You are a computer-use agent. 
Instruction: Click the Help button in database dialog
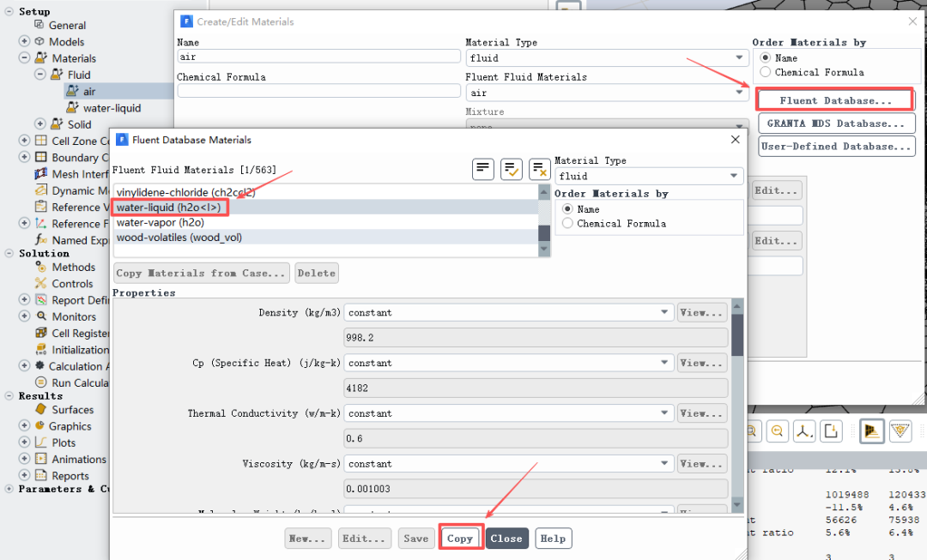(x=554, y=539)
